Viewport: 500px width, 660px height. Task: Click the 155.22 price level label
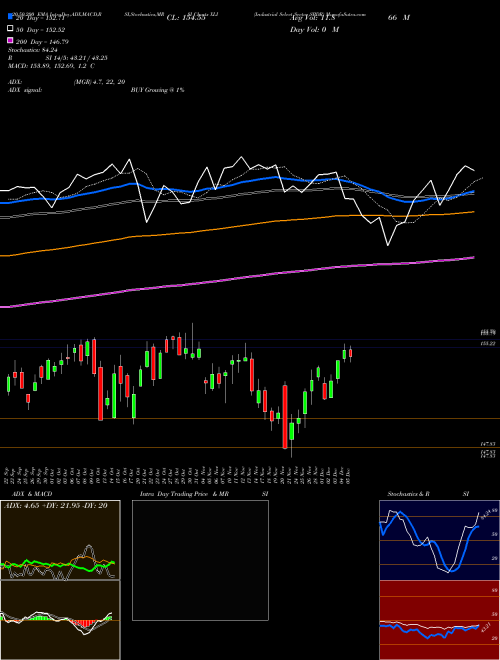(488, 344)
